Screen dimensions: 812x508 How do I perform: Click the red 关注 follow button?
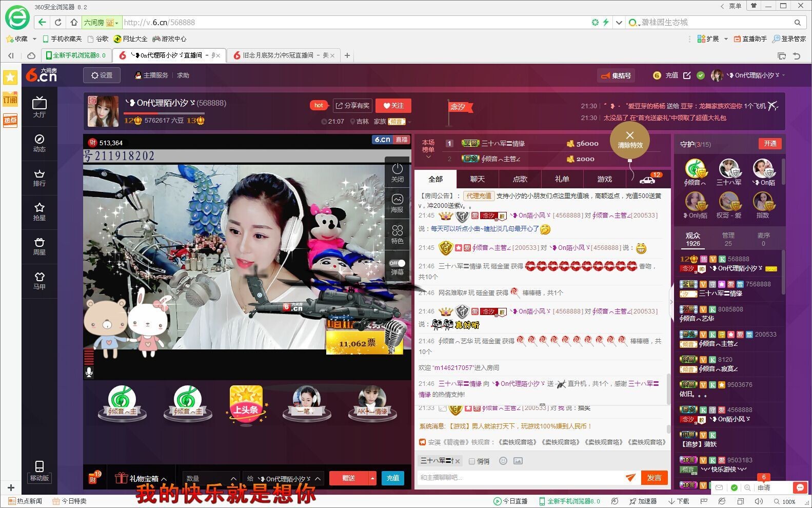(x=393, y=106)
